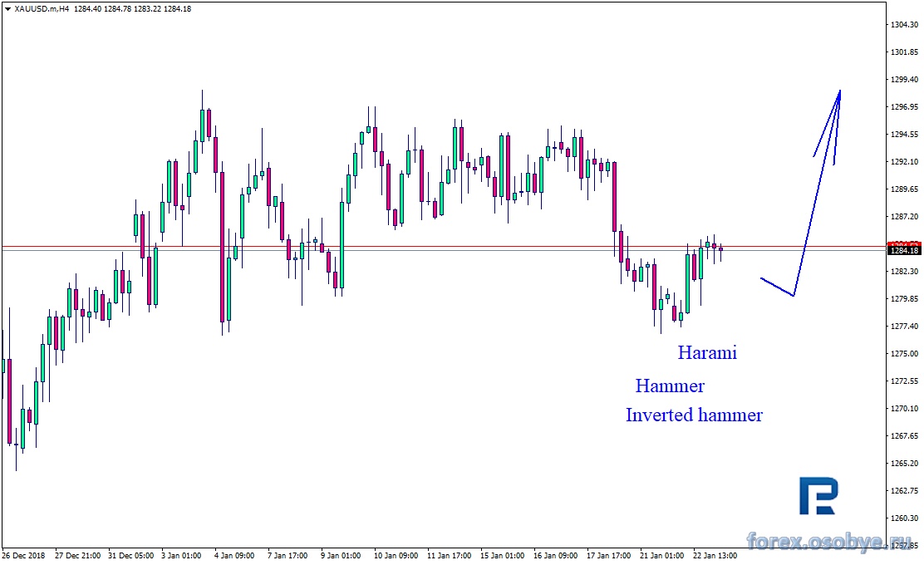Click the 1289.65 price axis label
This screenshot has width=924, height=565.
point(905,189)
